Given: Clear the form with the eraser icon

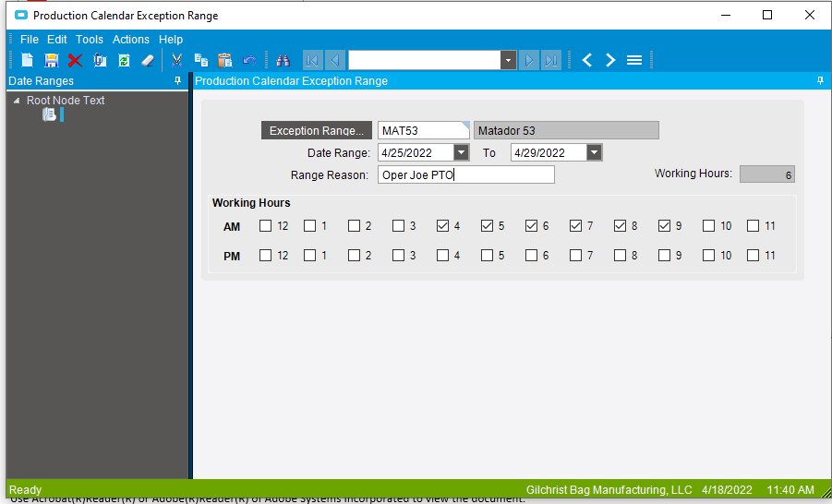Looking at the screenshot, I should [x=148, y=60].
